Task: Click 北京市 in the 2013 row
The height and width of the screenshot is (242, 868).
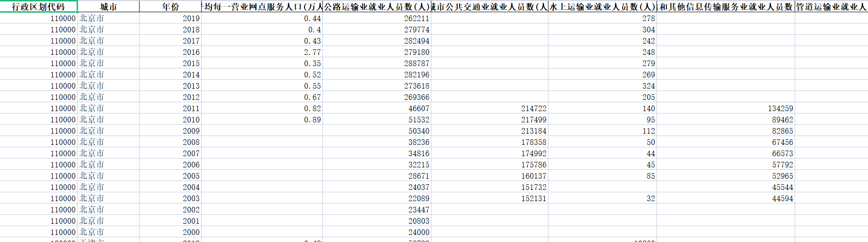Action: pyautogui.click(x=109, y=86)
